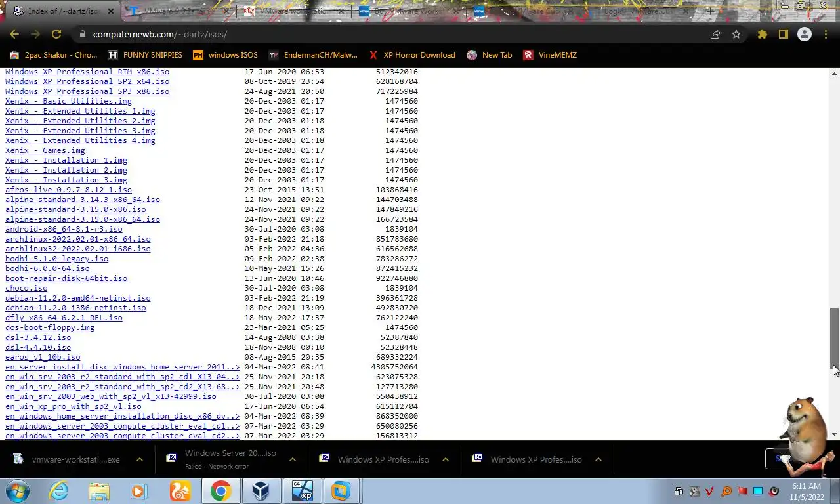Image resolution: width=840 pixels, height=504 pixels.
Task: Focus the address bar computernewb.com/~dartz/isos/
Action: pyautogui.click(x=394, y=34)
